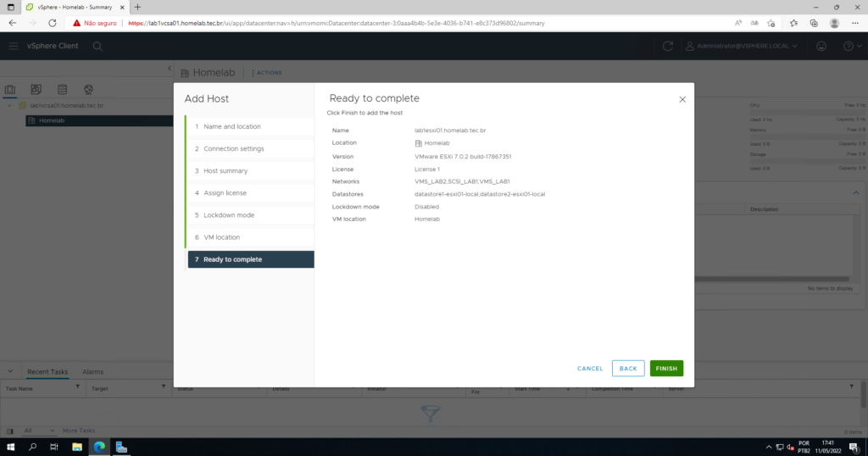Click the host name lab1esxi01.homelab.tec.br
The height and width of the screenshot is (456, 868).
point(450,131)
